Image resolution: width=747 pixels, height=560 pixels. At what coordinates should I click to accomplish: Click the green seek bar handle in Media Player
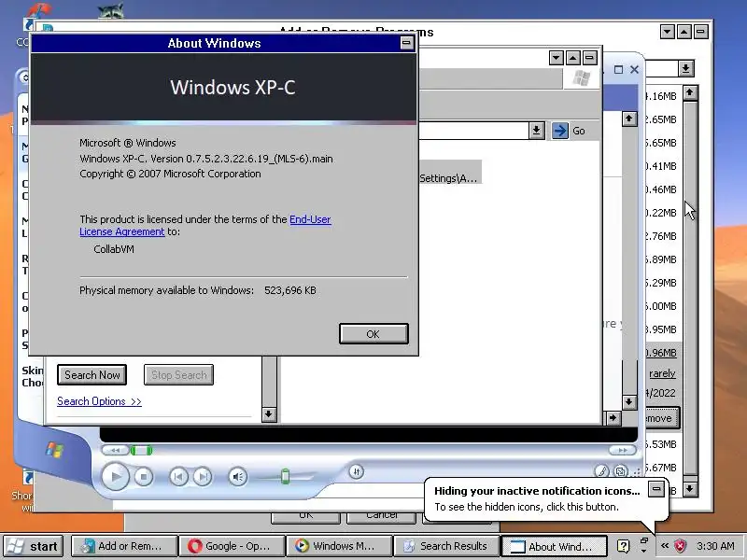pyautogui.click(x=142, y=450)
